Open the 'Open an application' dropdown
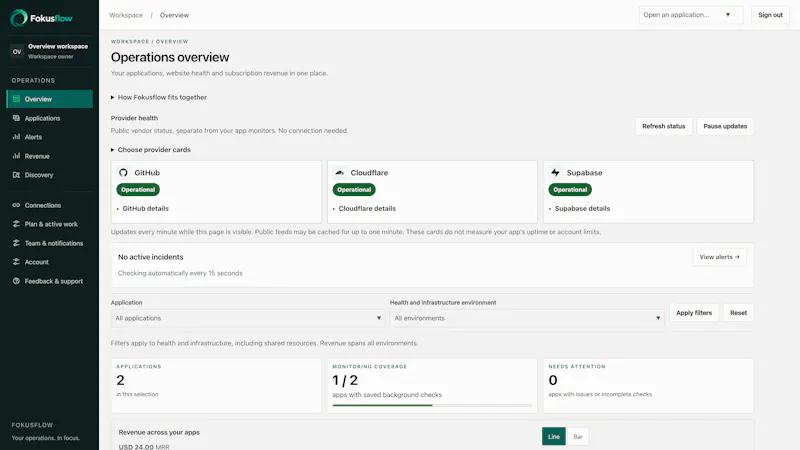The width and height of the screenshot is (800, 450). [690, 15]
